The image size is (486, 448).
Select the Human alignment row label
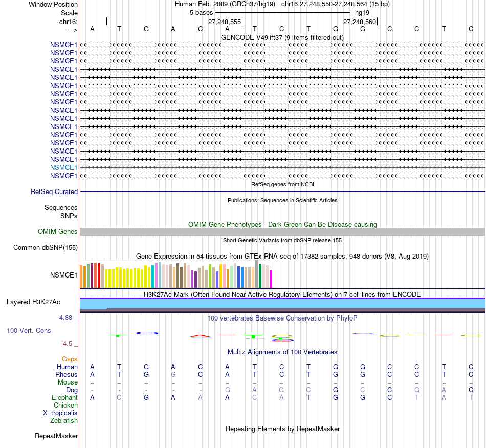[x=67, y=367]
